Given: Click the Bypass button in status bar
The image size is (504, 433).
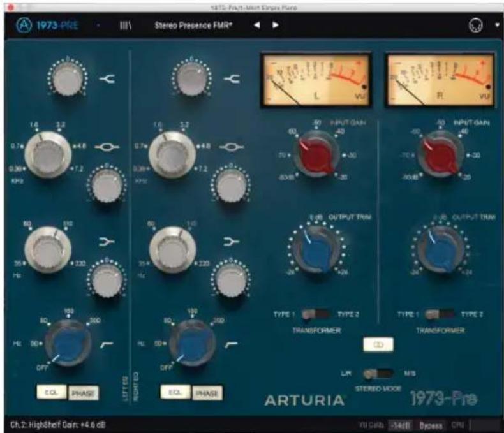Looking at the screenshot, I should click(431, 425).
